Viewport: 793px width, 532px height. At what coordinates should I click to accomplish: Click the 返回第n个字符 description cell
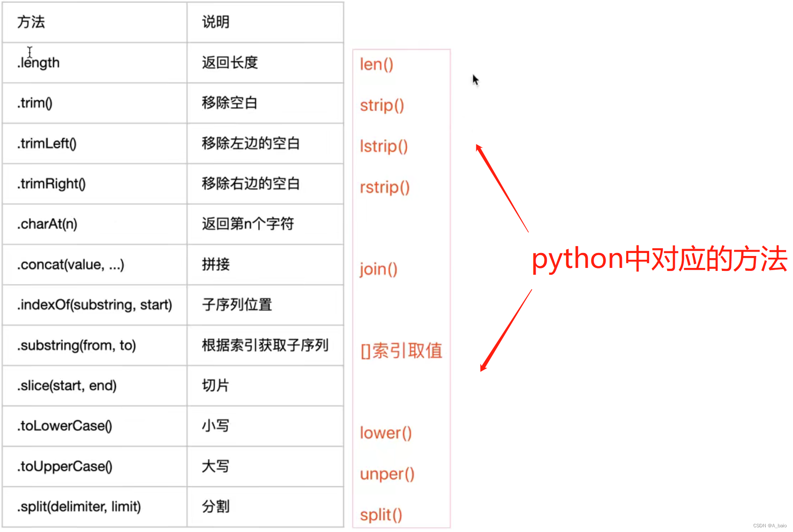pos(265,224)
